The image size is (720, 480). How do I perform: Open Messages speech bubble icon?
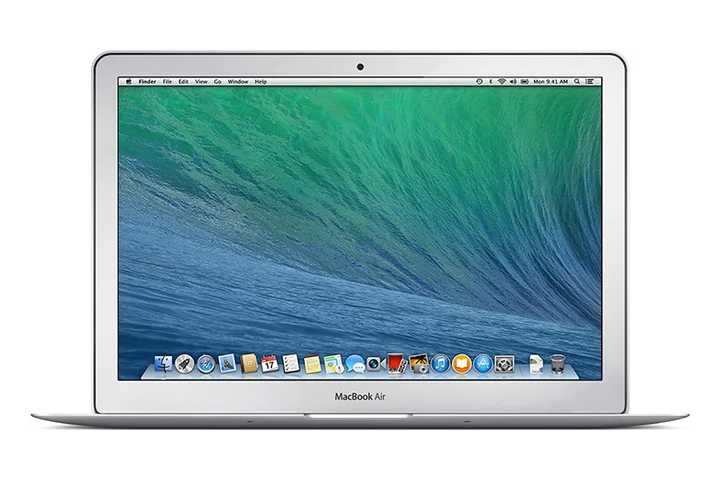coord(355,364)
